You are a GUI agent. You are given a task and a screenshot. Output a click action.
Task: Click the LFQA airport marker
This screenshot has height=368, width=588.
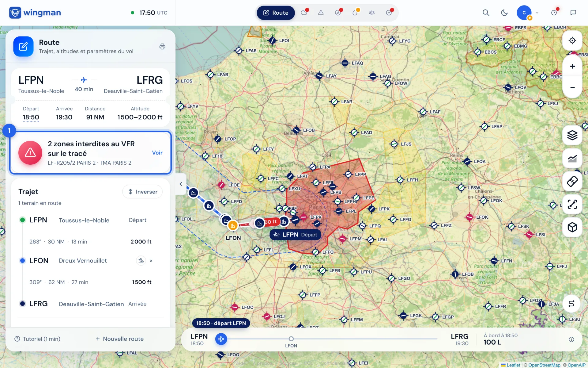(467, 161)
